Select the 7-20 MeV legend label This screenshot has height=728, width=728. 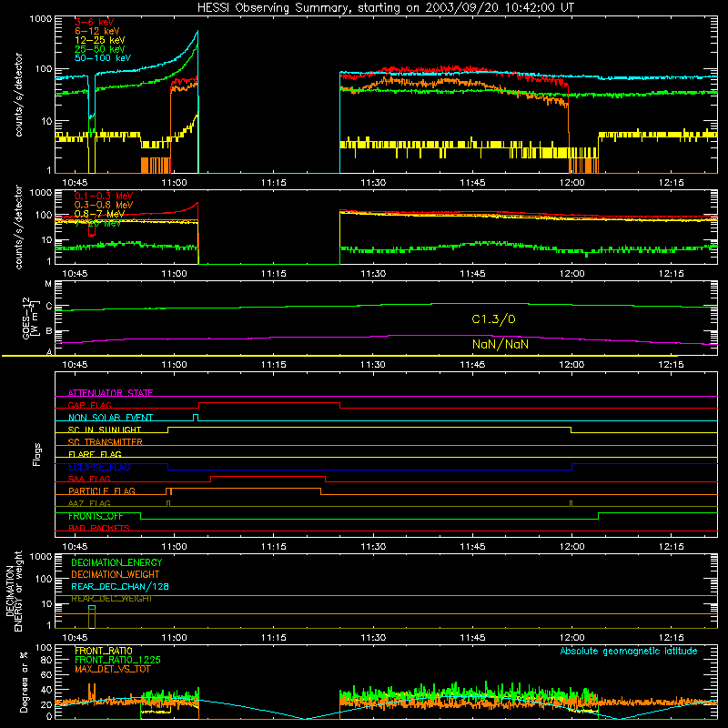[97, 223]
